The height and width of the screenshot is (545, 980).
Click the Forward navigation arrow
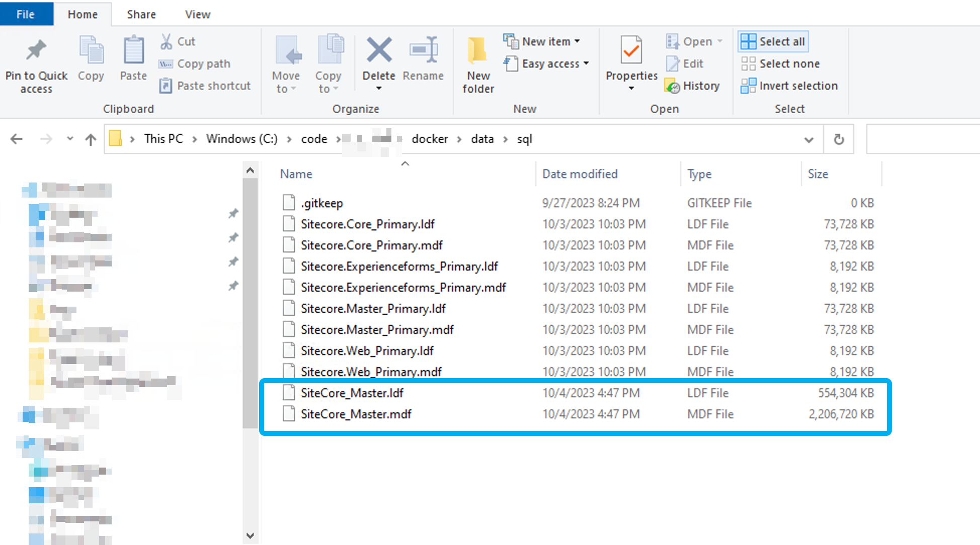click(46, 139)
